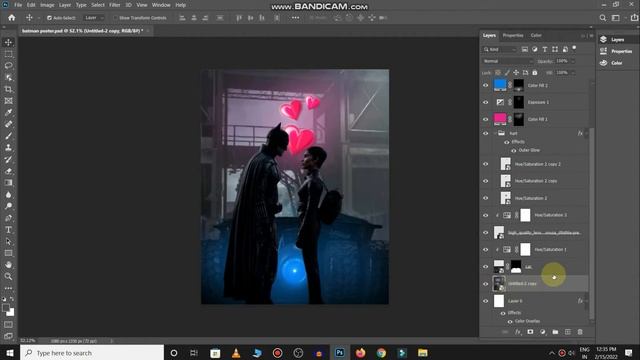Open the Filter menu

tap(114, 5)
